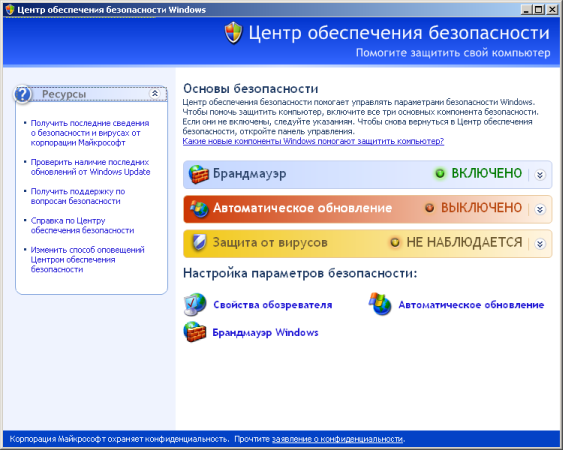Click the shield icon in Защита от вирусов bar
The image size is (563, 450).
click(x=199, y=243)
